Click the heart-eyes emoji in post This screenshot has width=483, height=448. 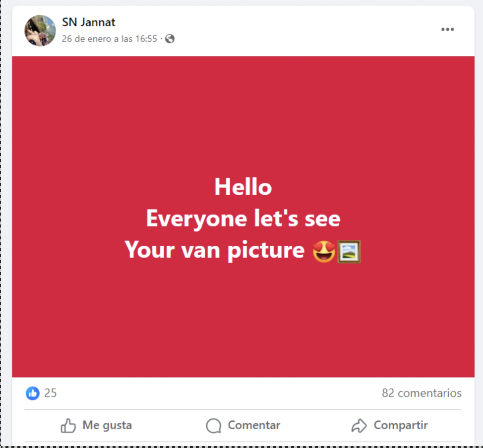pos(324,252)
